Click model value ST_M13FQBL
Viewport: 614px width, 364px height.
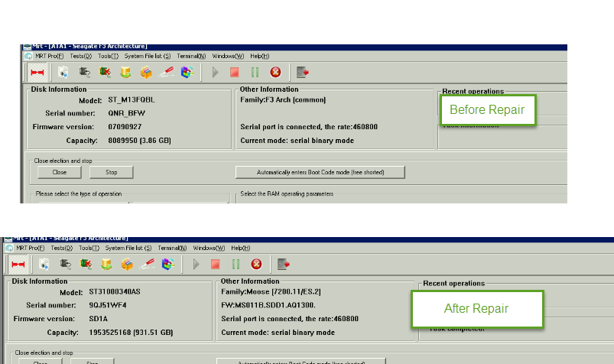click(132, 100)
